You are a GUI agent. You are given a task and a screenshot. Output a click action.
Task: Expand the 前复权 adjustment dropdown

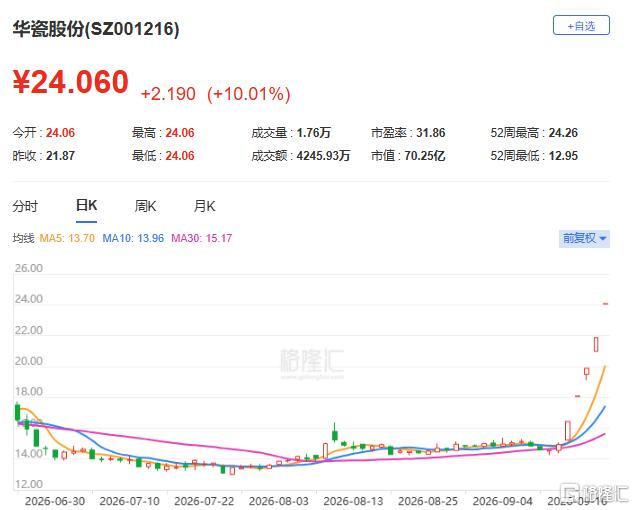(x=584, y=238)
